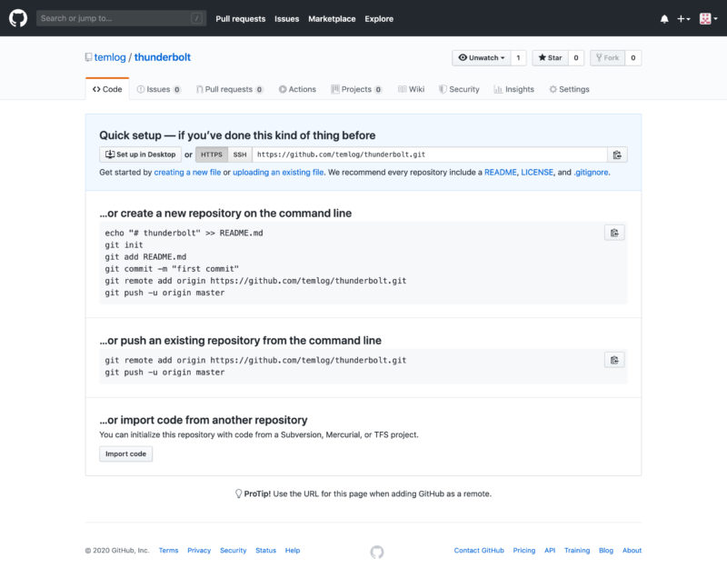Screen dimensions: 727x588
Task: Open the README recommendation link
Action: (x=501, y=173)
